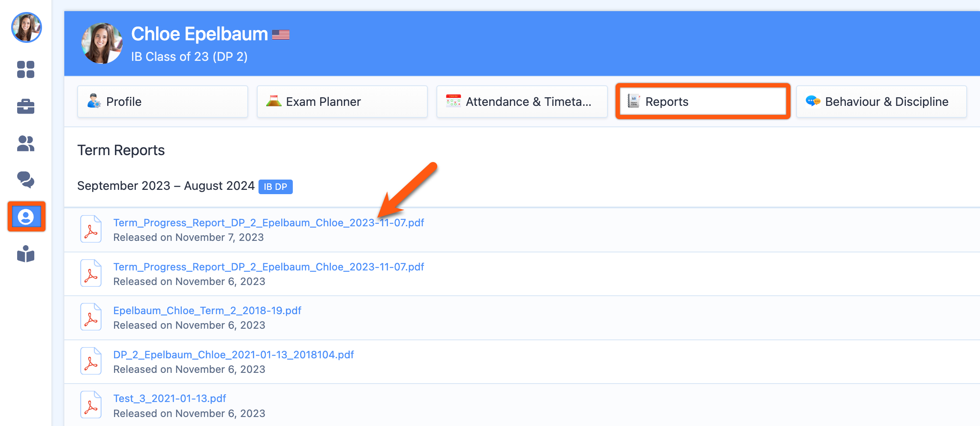The width and height of the screenshot is (980, 426).
Task: Click the Attendance calendar tab icon
Action: [453, 101]
